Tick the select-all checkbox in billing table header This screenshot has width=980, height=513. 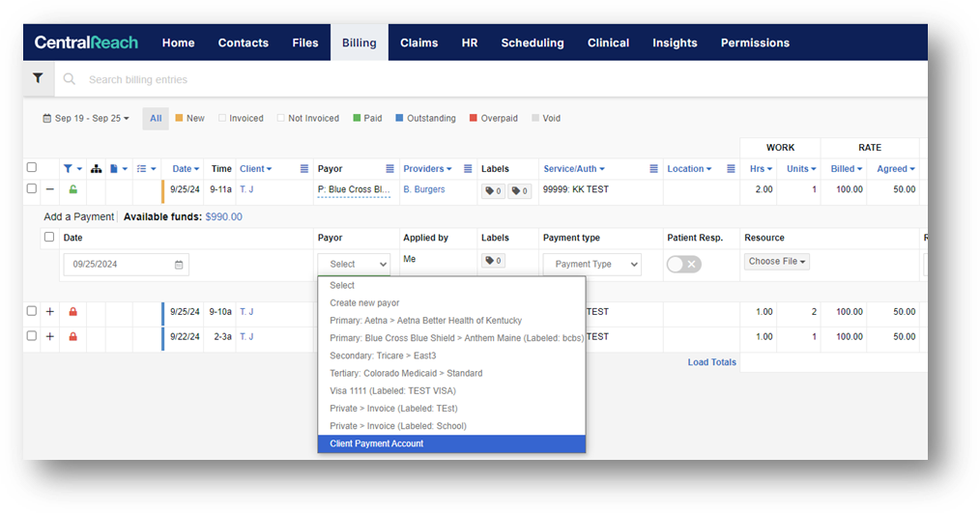click(x=32, y=167)
